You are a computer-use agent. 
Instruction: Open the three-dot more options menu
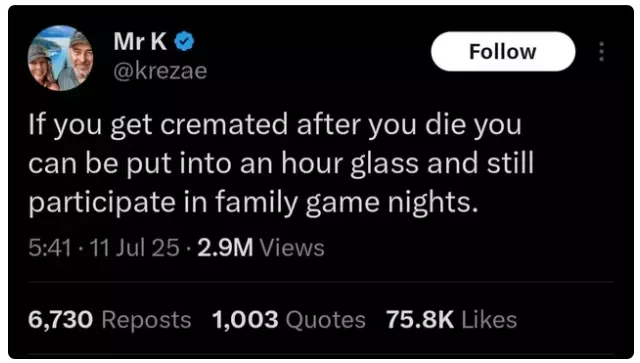(601, 51)
